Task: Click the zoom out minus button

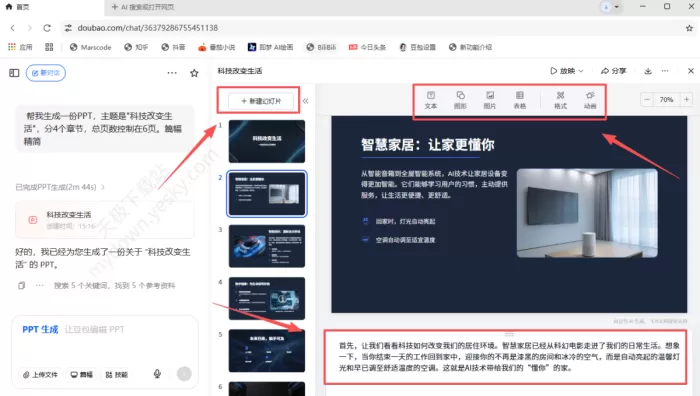Action: click(x=647, y=100)
